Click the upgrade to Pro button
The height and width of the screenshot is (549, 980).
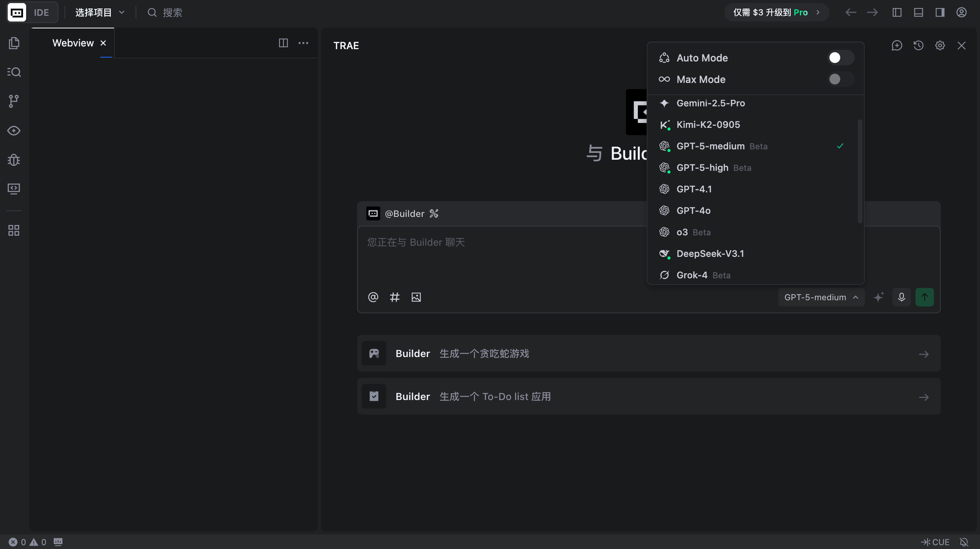[776, 13]
